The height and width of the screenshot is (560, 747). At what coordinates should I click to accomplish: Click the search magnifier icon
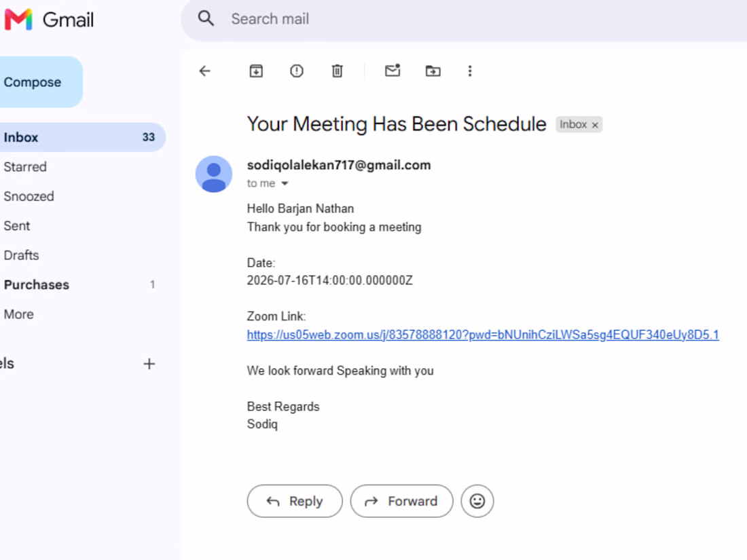point(206,18)
